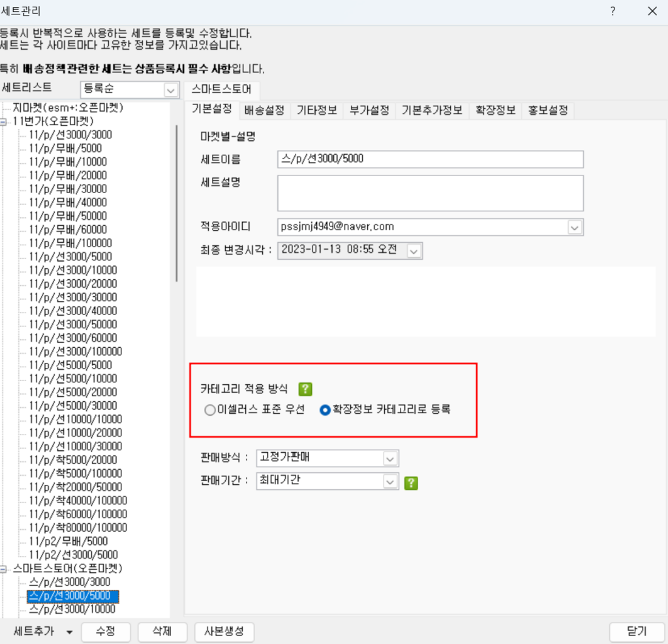The image size is (668, 644).
Task: Click the 삭제 button
Action: click(162, 631)
